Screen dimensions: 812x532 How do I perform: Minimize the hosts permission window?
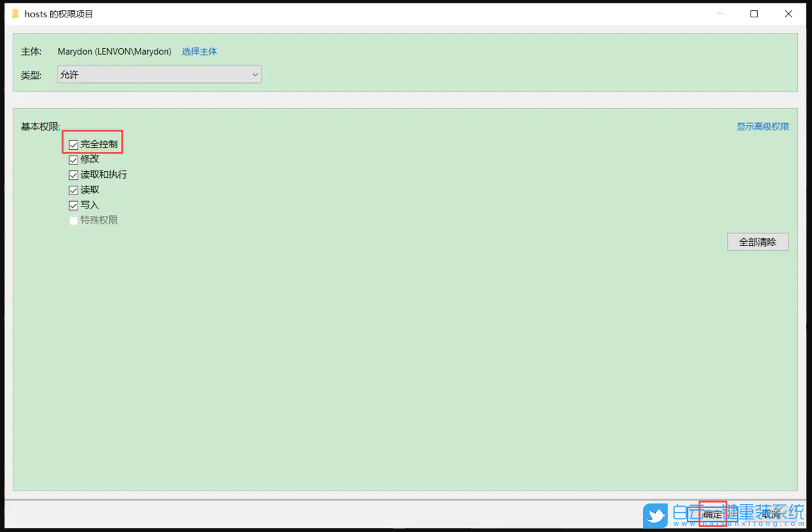(720, 14)
